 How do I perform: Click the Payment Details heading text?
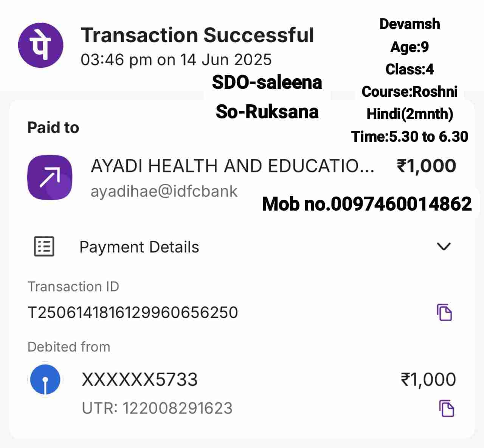tap(139, 247)
